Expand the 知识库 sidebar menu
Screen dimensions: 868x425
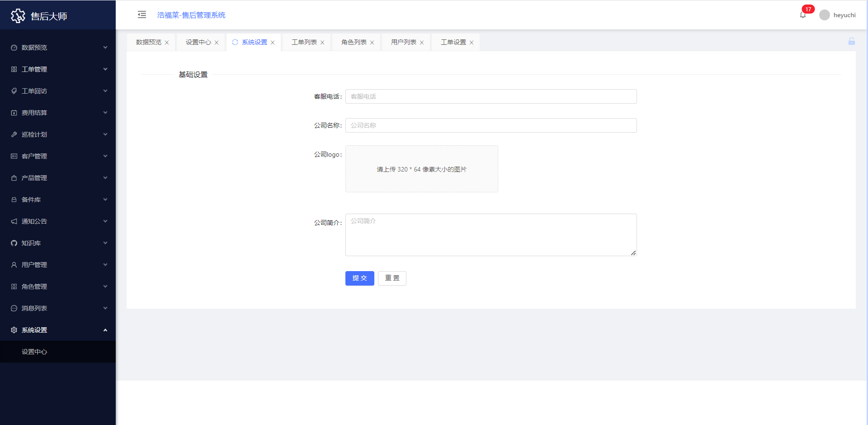click(58, 243)
